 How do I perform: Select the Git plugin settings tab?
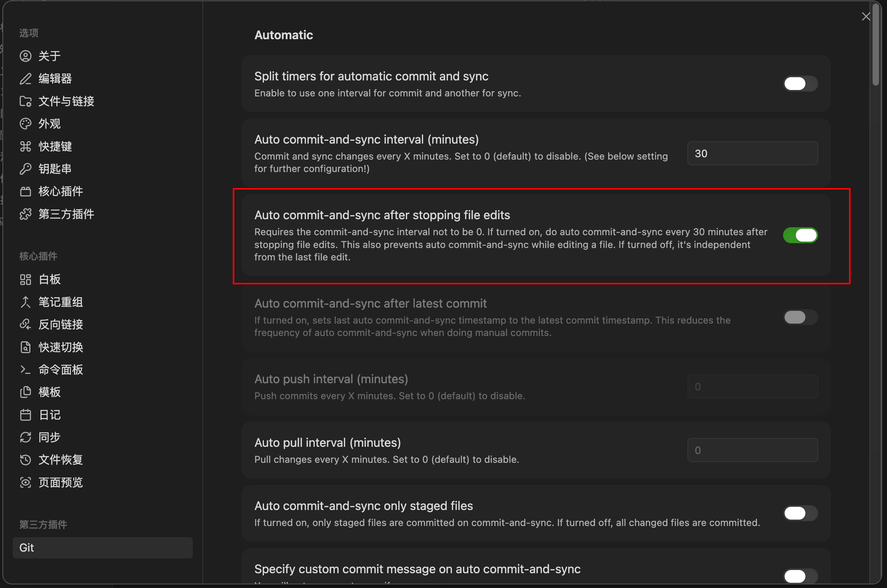(103, 548)
